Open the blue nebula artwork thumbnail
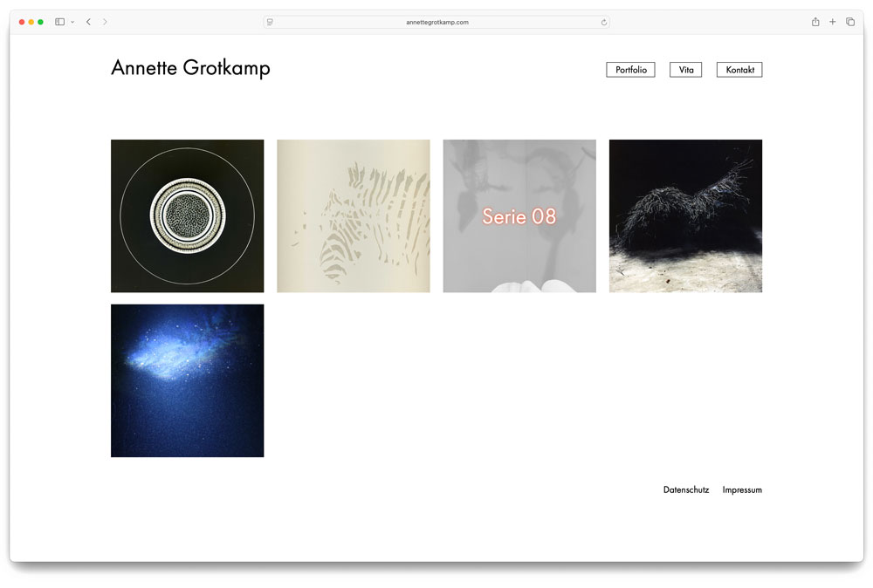The width and height of the screenshot is (873, 588). coord(187,380)
